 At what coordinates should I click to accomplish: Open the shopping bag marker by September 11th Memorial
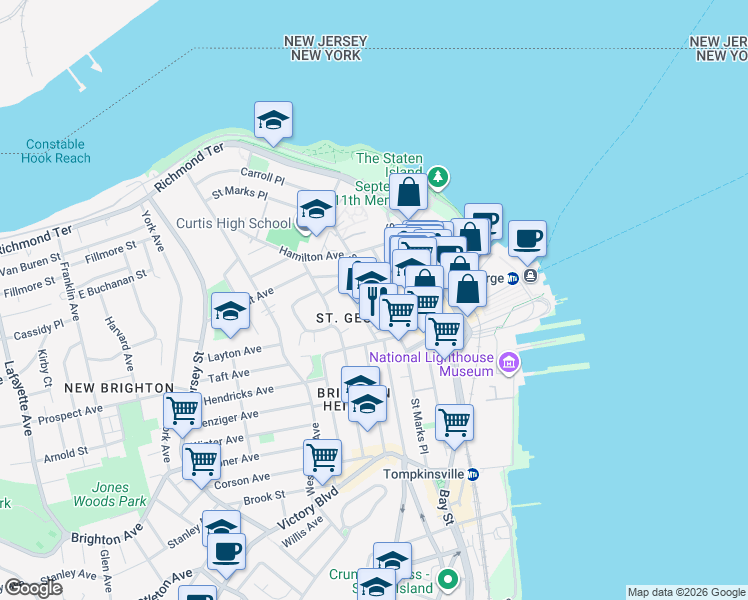click(408, 193)
